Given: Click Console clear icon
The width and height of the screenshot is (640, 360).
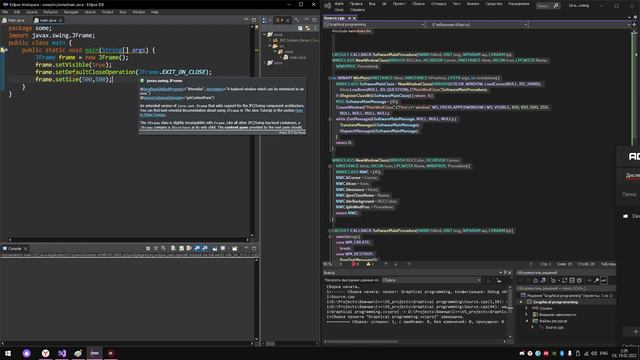Looking at the screenshot, I should click(x=173, y=248).
